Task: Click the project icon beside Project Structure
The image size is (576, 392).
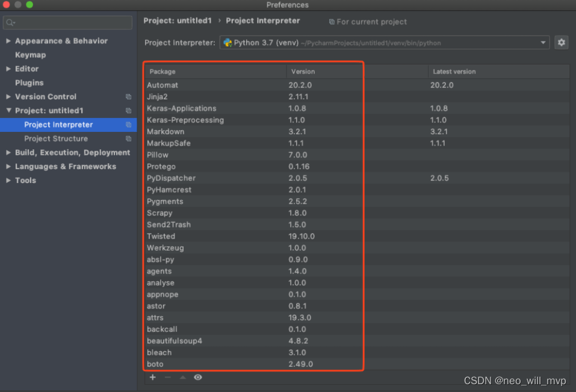Action: click(x=128, y=138)
